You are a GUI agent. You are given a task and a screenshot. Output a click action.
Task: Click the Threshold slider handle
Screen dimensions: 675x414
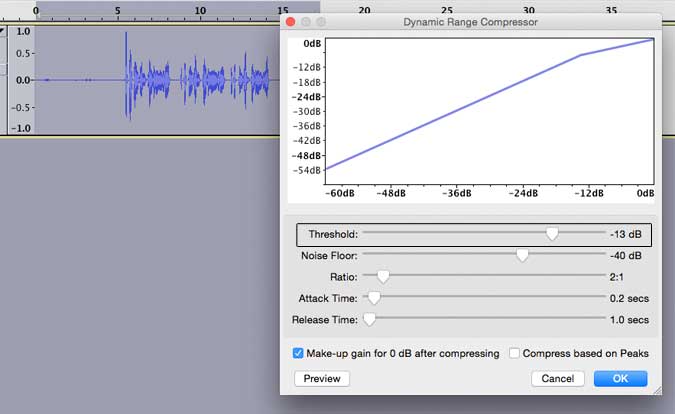pyautogui.click(x=552, y=234)
